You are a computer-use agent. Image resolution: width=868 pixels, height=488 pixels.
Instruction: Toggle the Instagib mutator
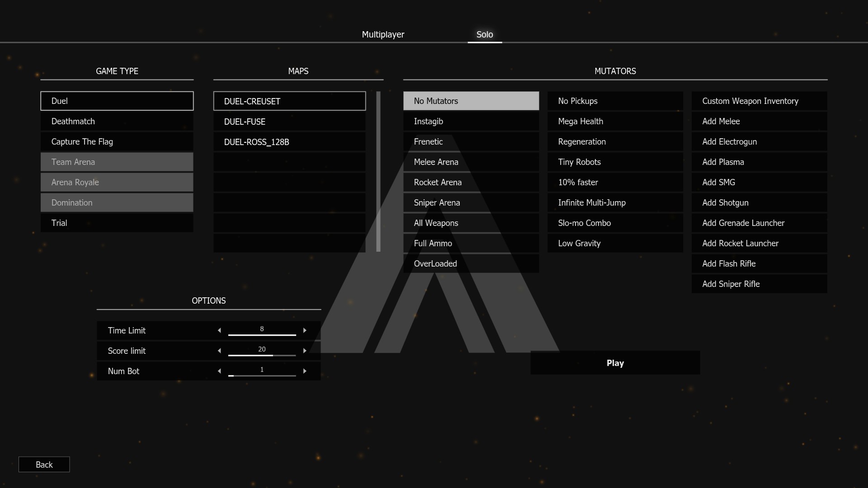pos(471,121)
